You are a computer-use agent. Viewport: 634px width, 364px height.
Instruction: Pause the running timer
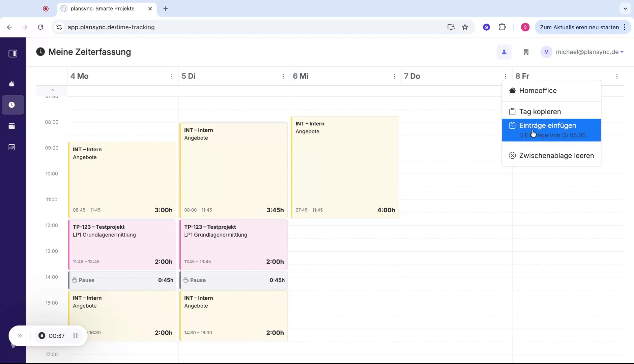(x=76, y=336)
